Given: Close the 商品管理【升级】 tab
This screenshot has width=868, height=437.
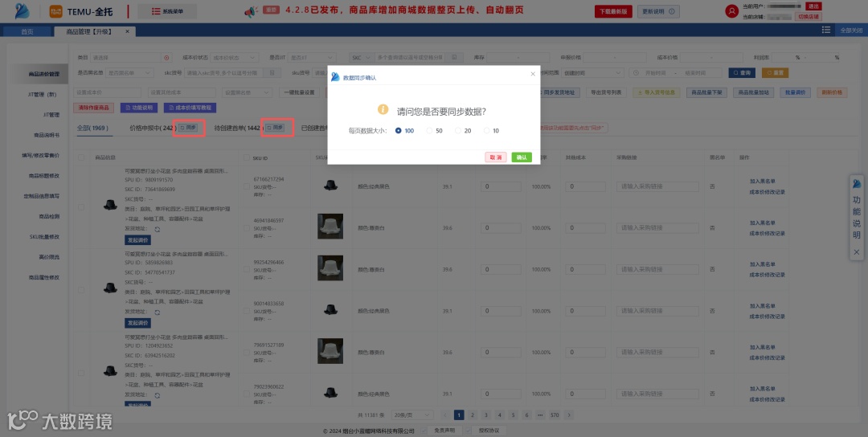Looking at the screenshot, I should (127, 31).
